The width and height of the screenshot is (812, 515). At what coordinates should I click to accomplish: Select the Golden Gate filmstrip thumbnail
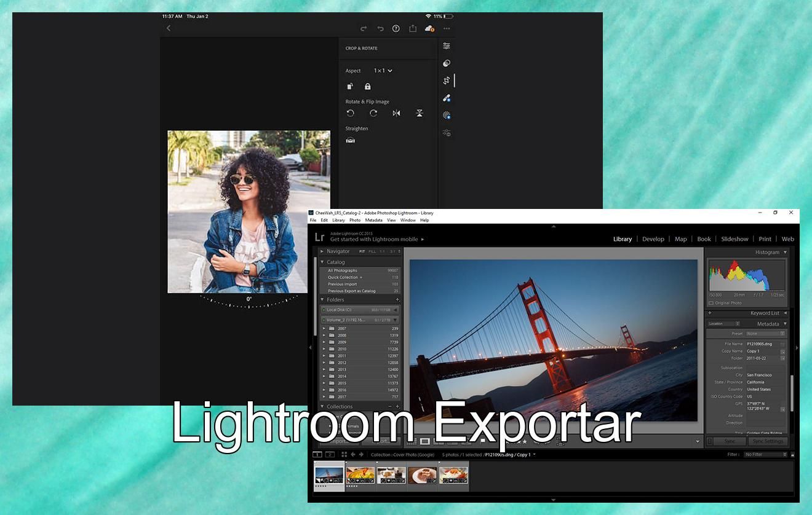[x=329, y=475]
